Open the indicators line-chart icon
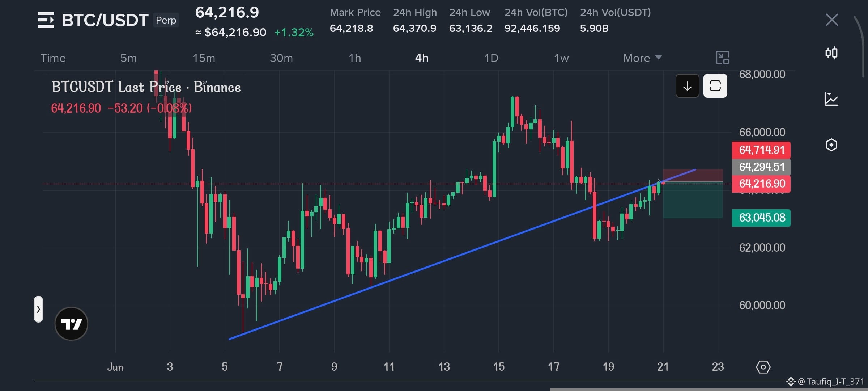Viewport: 868px width, 391px height. coord(831,99)
